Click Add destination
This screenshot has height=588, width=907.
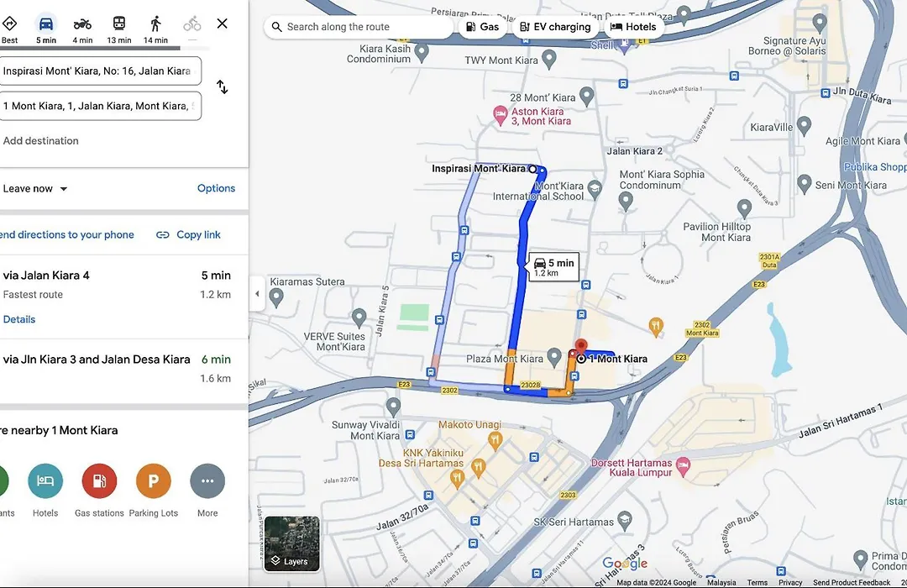[40, 140]
